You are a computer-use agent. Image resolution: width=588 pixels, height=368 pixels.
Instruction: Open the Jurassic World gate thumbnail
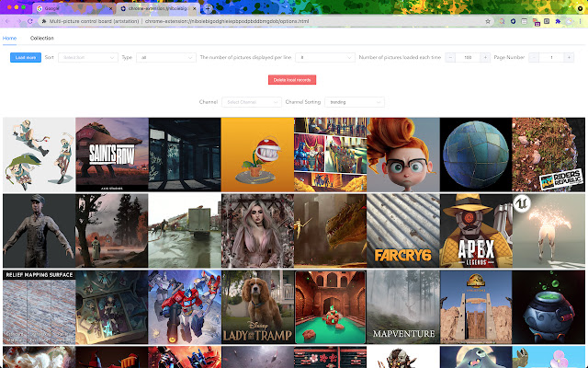(476, 307)
